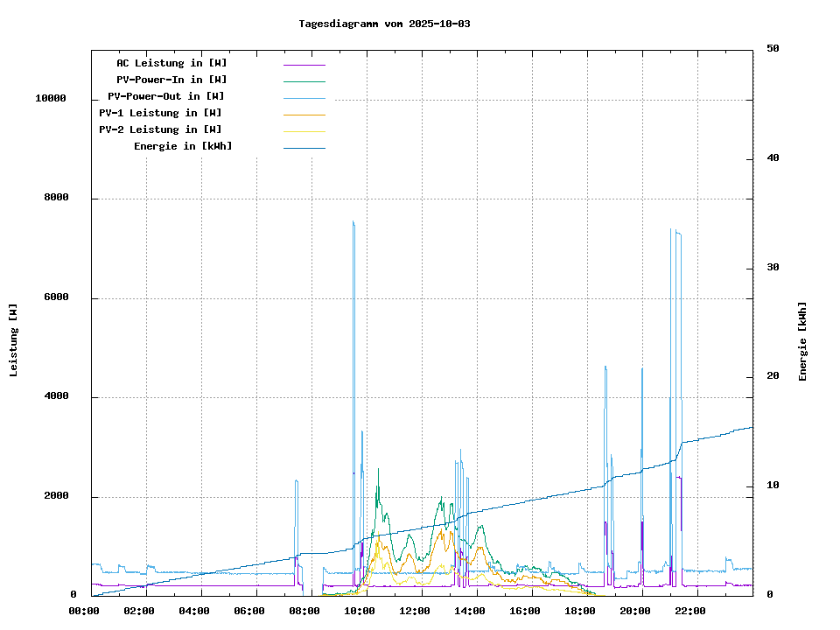Click the 10000 tick on the power axis

click(x=51, y=99)
